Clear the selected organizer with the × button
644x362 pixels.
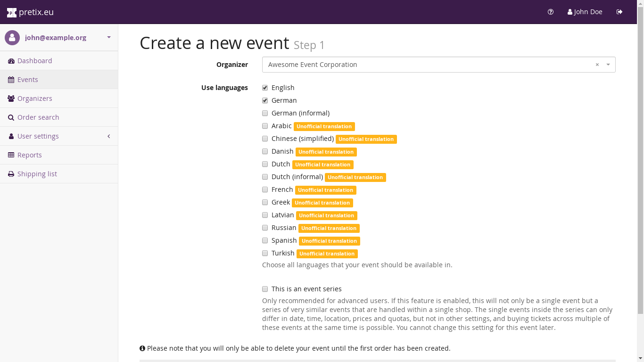pos(597,65)
